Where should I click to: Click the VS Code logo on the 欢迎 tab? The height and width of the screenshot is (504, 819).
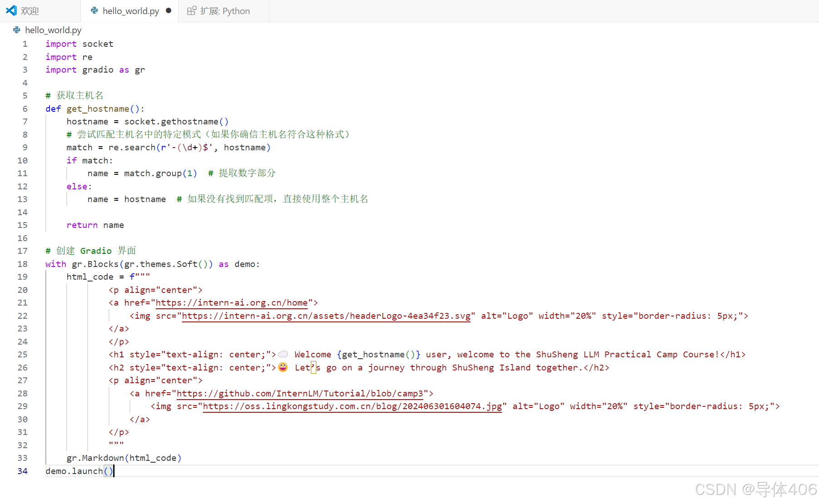11,10
